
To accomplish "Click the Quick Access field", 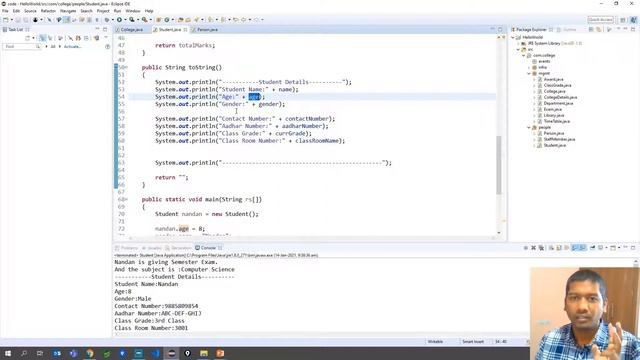I will point(600,20).
